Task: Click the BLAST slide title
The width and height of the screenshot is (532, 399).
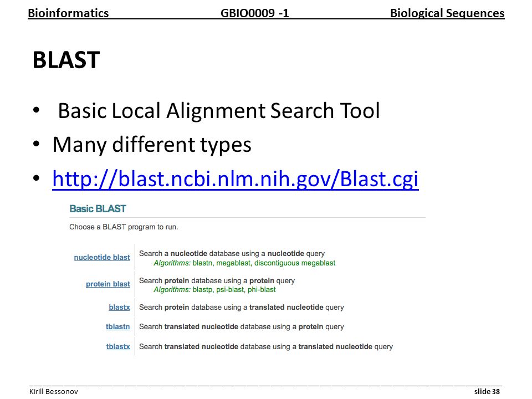Action: tap(66, 60)
